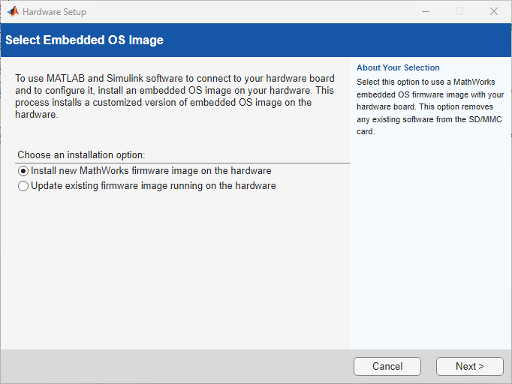Click the paragraph starting To use MATLAB

coord(175,96)
